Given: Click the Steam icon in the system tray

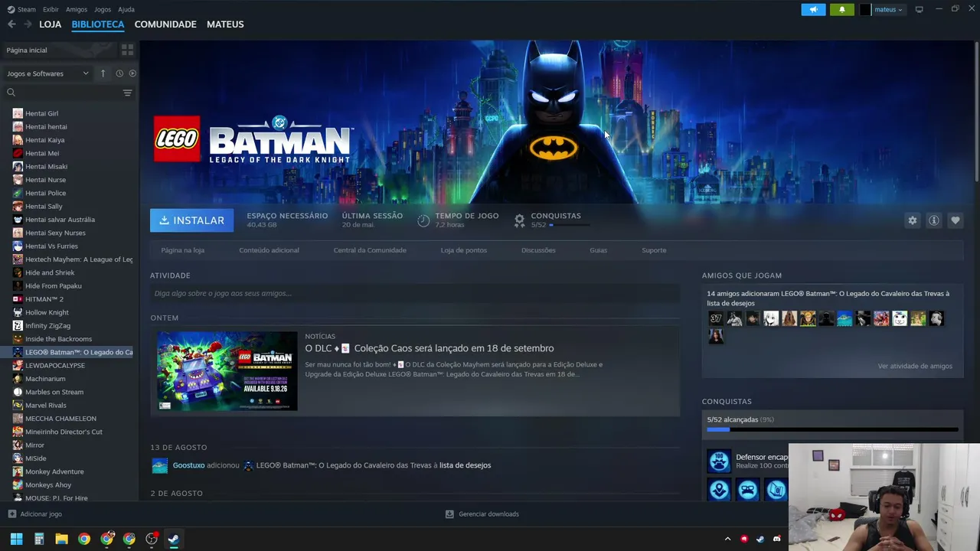Looking at the screenshot, I should click(x=760, y=539).
